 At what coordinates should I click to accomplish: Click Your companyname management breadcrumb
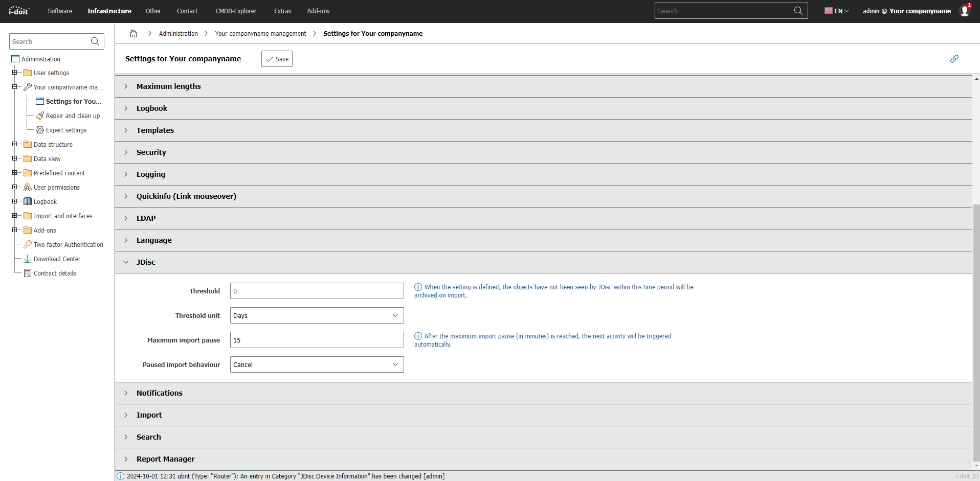(260, 34)
